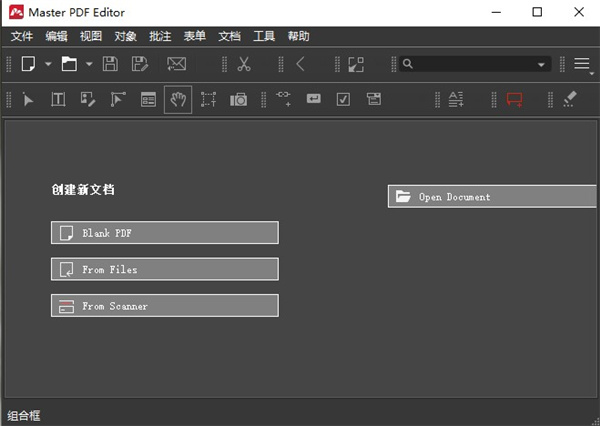Click the Save As icon with pencil
The height and width of the screenshot is (426, 600).
tap(140, 64)
